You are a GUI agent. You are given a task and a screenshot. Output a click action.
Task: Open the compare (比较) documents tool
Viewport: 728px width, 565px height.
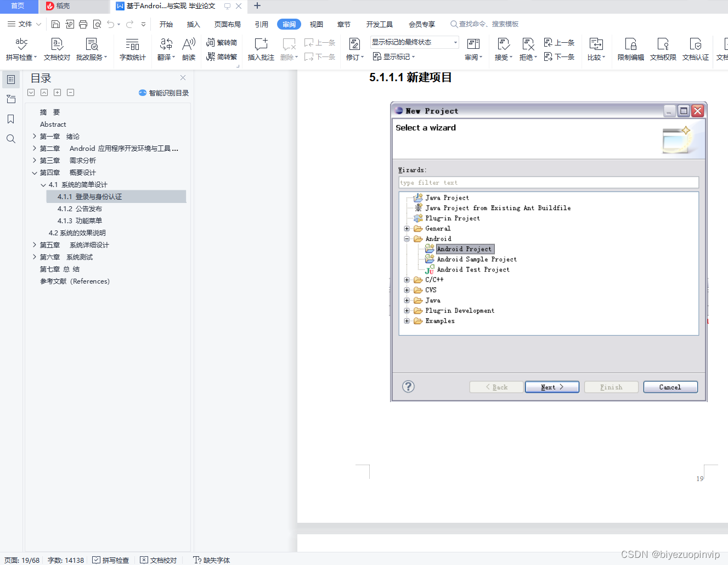(596, 49)
